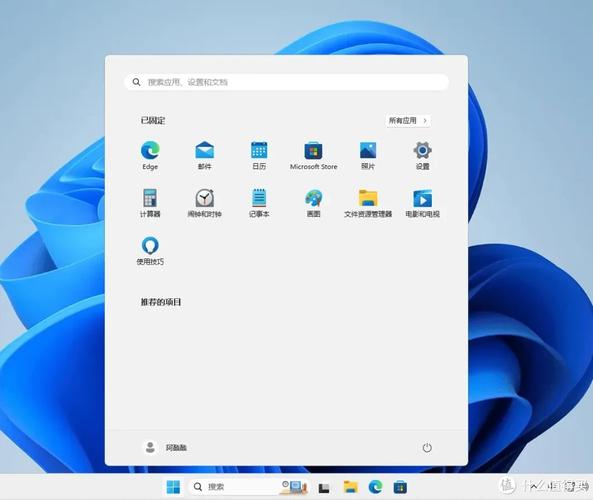Focus the Start menu search field
Image resolution: width=593 pixels, height=500 pixels.
click(x=286, y=82)
